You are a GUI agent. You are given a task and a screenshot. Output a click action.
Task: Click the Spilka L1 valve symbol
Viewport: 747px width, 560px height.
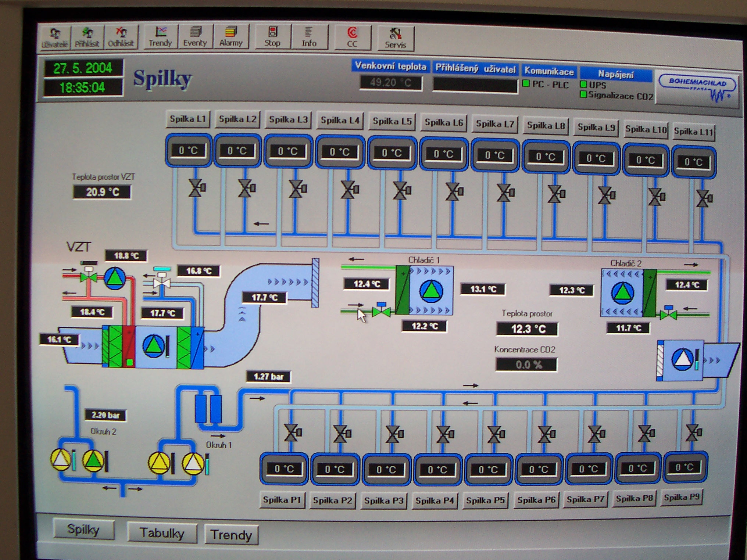pyautogui.click(x=197, y=188)
